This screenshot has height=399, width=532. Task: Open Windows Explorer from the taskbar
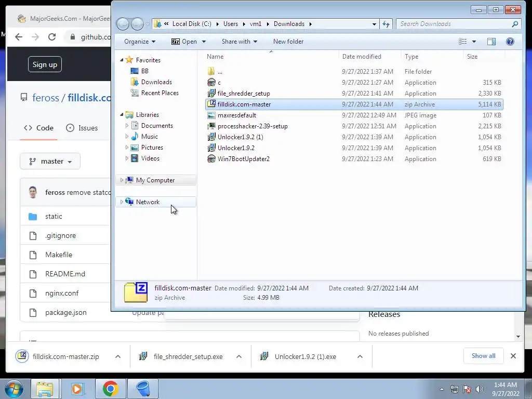pos(45,389)
